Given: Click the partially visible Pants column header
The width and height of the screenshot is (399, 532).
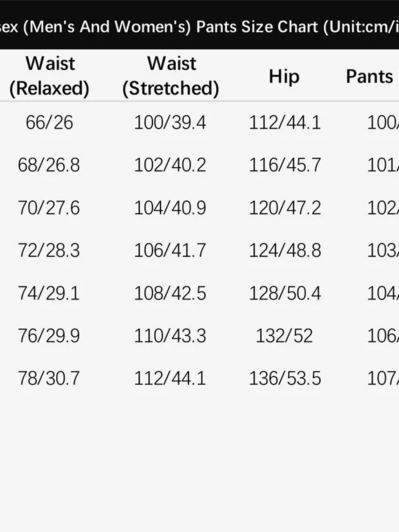Looking at the screenshot, I should coord(370,76).
